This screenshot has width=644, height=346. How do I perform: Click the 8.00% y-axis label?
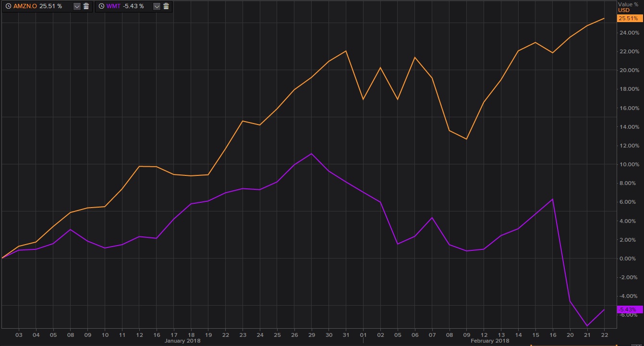click(x=629, y=183)
